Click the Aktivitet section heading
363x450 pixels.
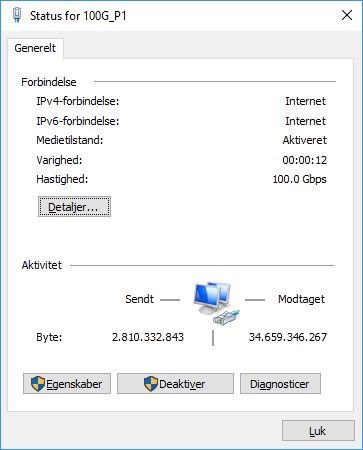42,265
